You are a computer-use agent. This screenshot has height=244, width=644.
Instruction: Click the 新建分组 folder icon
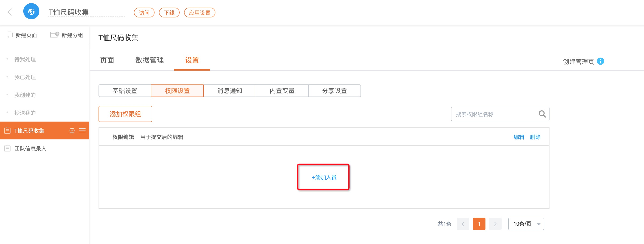54,35
